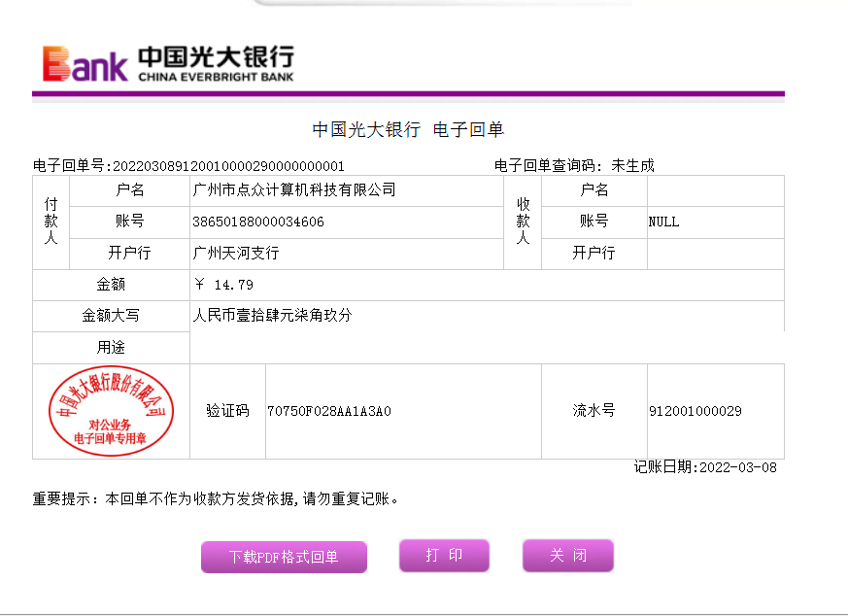Click the empty 用途 purpose cell

[x=486, y=347]
